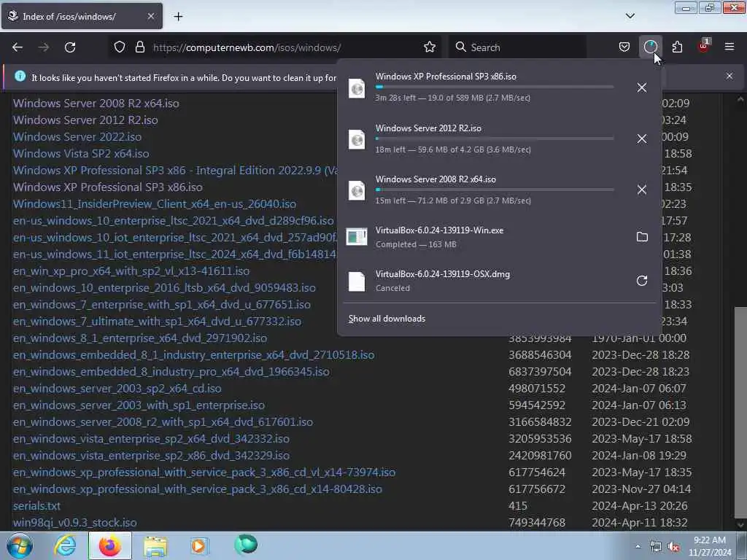Open the extensions puzzle icon
Screen dimensions: 747x560
click(x=677, y=47)
